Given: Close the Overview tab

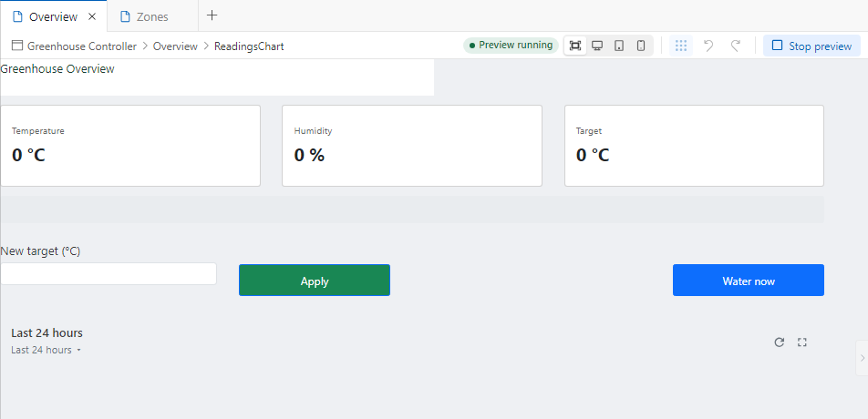Looking at the screenshot, I should tap(92, 16).
